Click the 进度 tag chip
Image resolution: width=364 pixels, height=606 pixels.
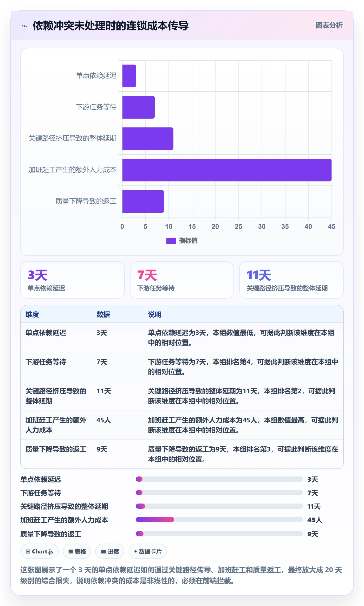(110, 551)
